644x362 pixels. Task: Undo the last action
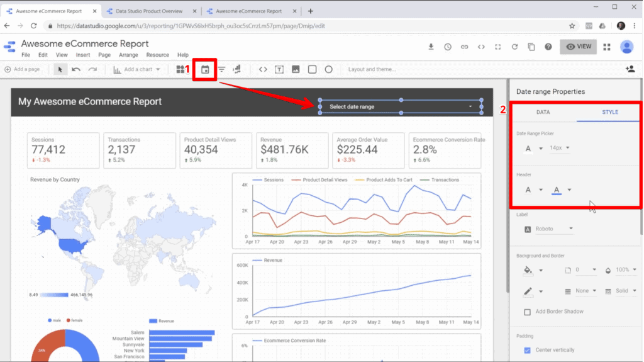pos(76,69)
